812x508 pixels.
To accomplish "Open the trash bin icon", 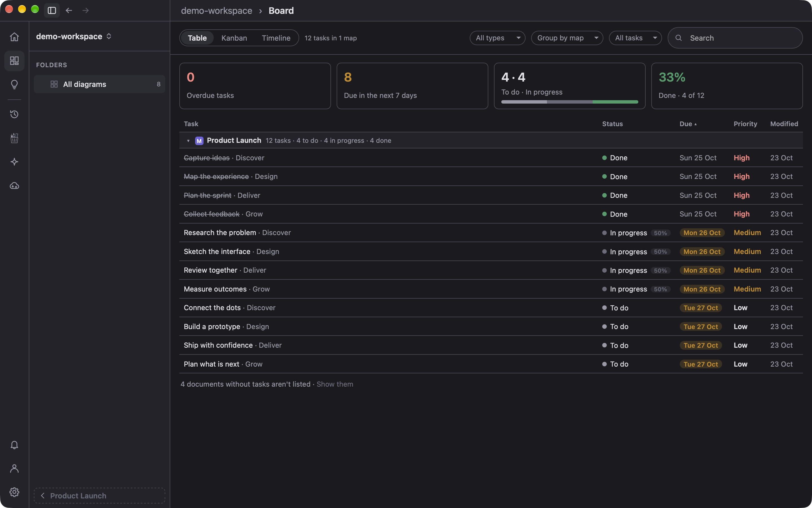I will pos(14,138).
